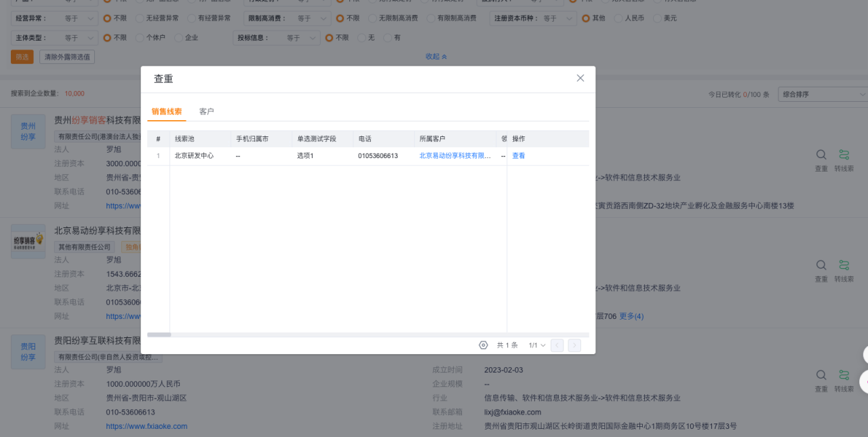The image size is (868, 437).
Task: Click 所属客户 column header
Action: (455, 139)
